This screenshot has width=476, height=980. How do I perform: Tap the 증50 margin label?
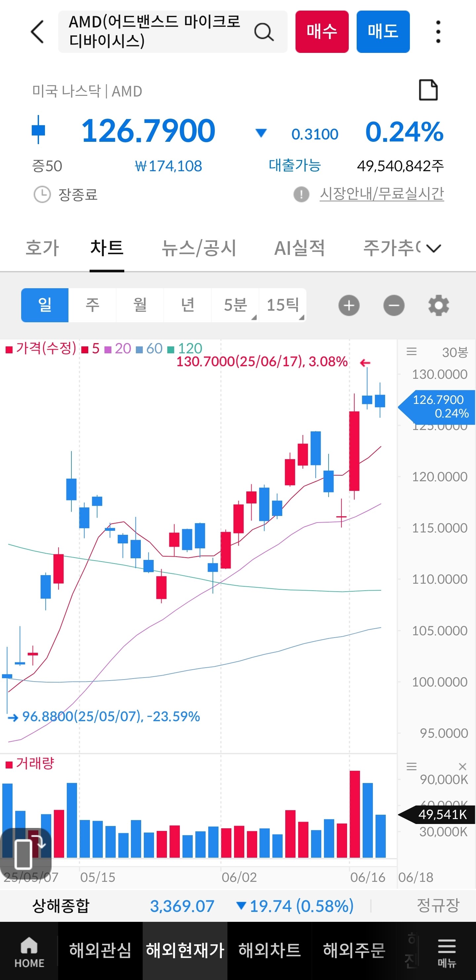click(47, 166)
